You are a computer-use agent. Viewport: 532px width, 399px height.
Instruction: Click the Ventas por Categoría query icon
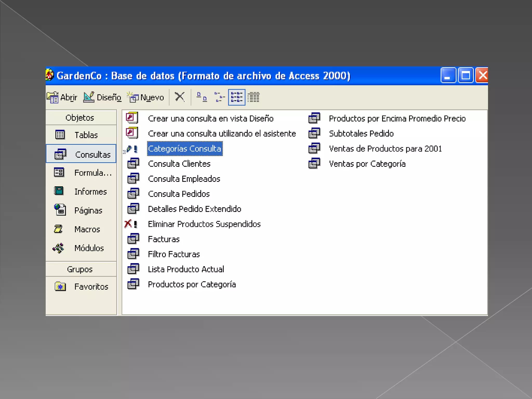[x=314, y=163]
